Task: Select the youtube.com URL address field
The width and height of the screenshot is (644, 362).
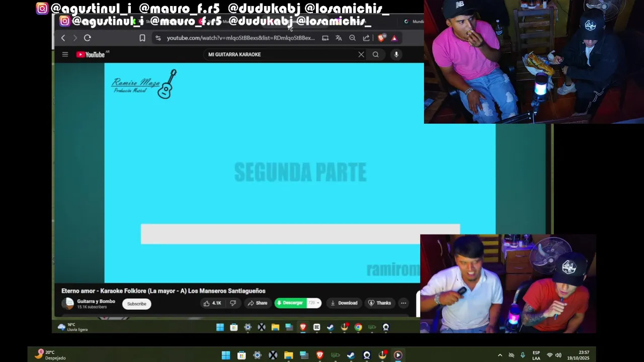Action: 240,38
